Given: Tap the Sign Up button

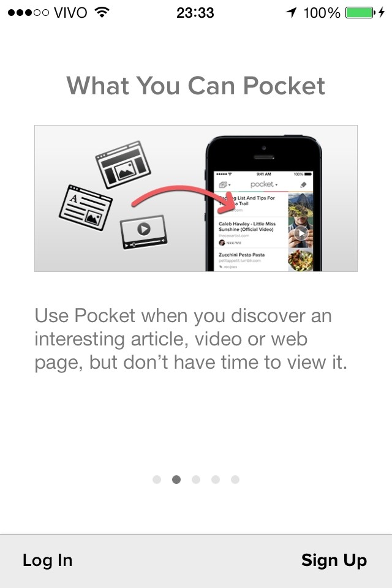Looking at the screenshot, I should tap(334, 560).
